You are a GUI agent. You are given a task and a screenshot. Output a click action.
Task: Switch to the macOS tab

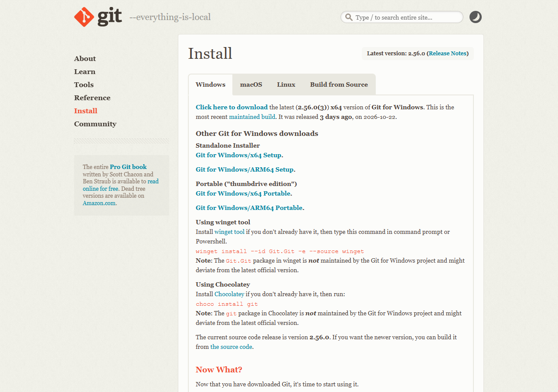click(x=251, y=84)
